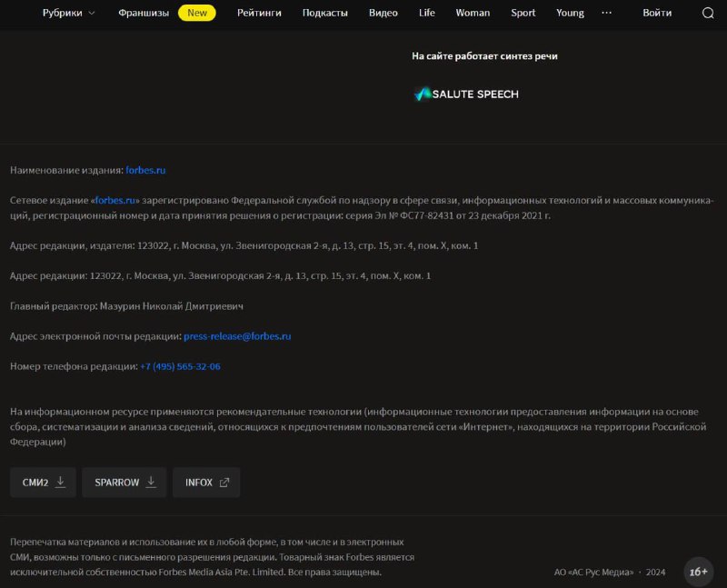Expand the Рубрики dropdown chevron

click(x=92, y=13)
